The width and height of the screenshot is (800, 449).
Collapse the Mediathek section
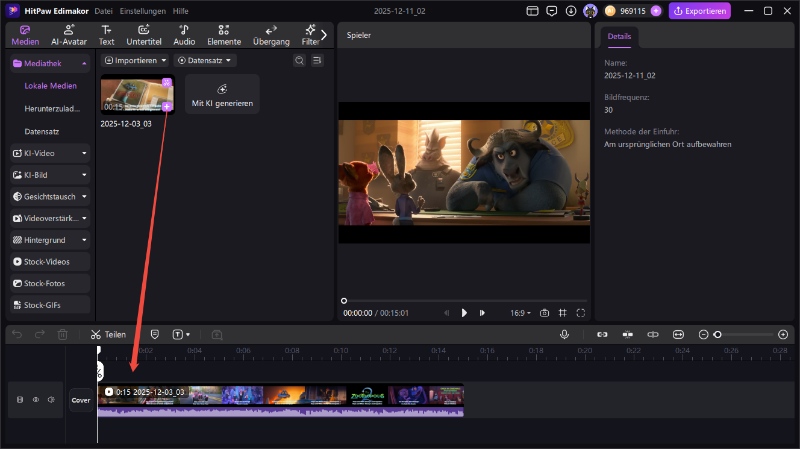tap(84, 63)
